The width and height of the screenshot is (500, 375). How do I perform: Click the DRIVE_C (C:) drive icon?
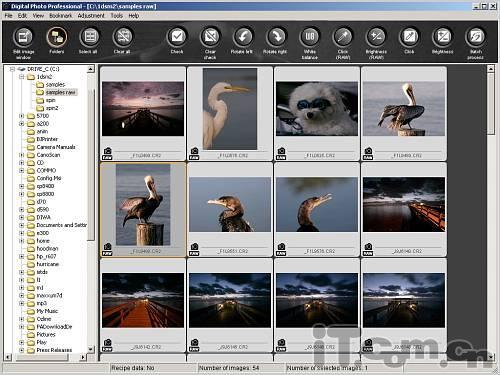(21, 69)
